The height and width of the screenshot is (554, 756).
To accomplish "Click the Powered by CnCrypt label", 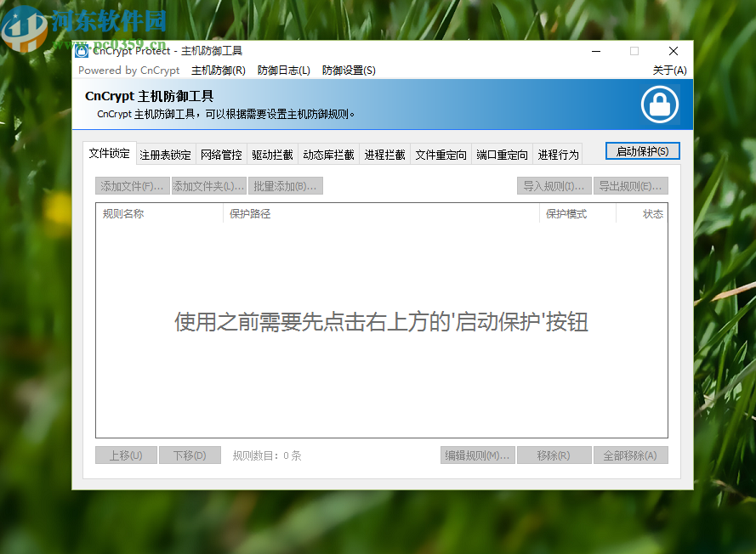I will click(x=128, y=71).
